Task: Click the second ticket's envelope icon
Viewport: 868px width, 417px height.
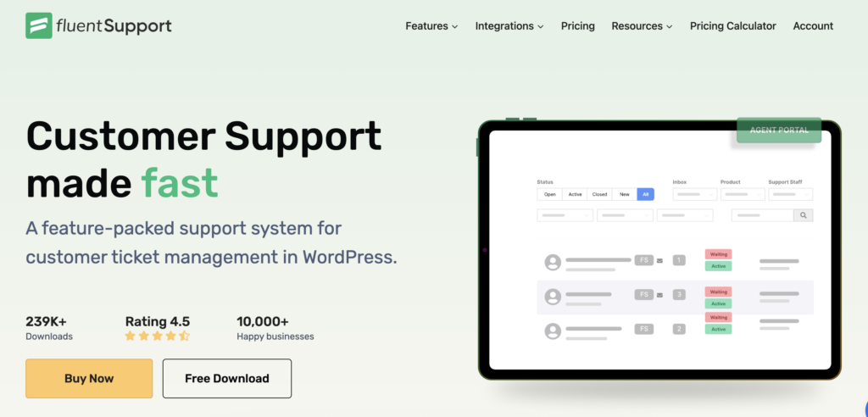Action: pyautogui.click(x=659, y=295)
